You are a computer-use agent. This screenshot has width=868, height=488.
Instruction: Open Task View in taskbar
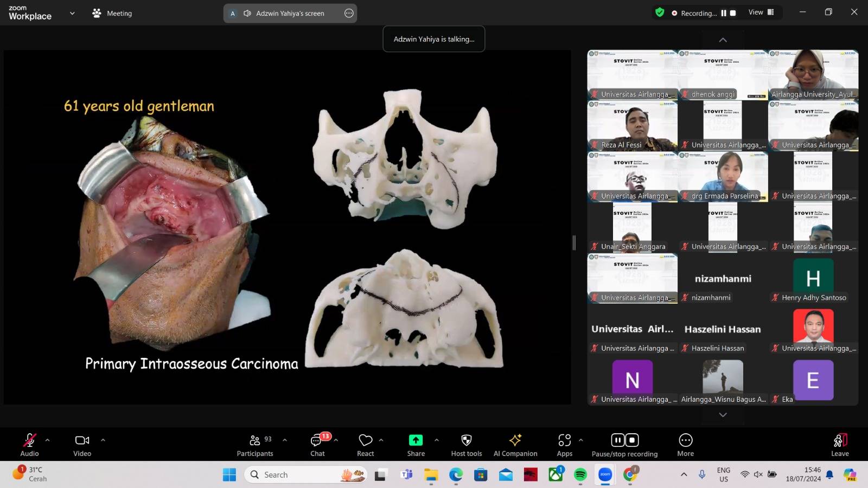coord(380,475)
